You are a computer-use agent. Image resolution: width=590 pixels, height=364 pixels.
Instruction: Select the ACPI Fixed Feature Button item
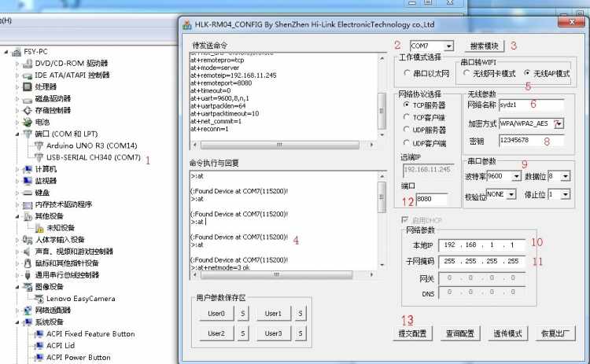click(x=90, y=334)
